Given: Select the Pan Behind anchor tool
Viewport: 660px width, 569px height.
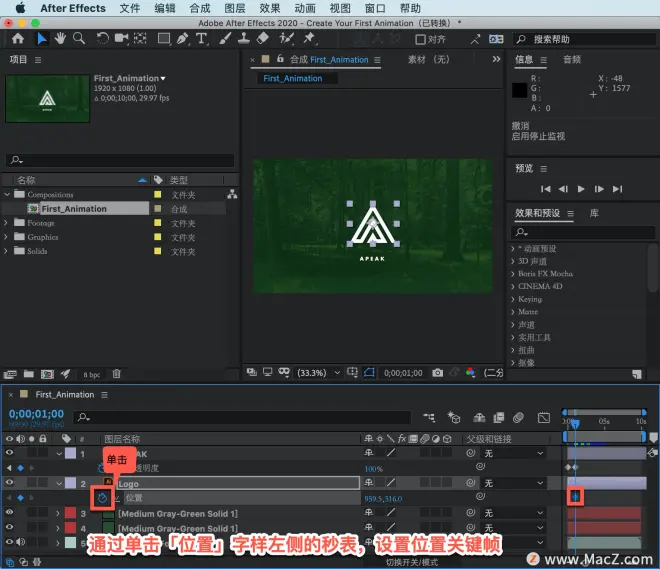Looking at the screenshot, I should click(x=140, y=38).
